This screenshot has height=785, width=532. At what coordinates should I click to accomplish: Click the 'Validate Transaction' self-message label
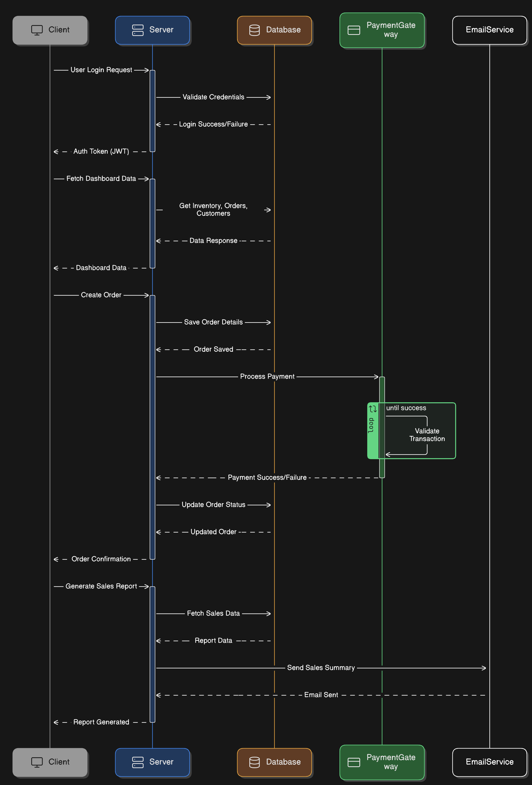427,435
